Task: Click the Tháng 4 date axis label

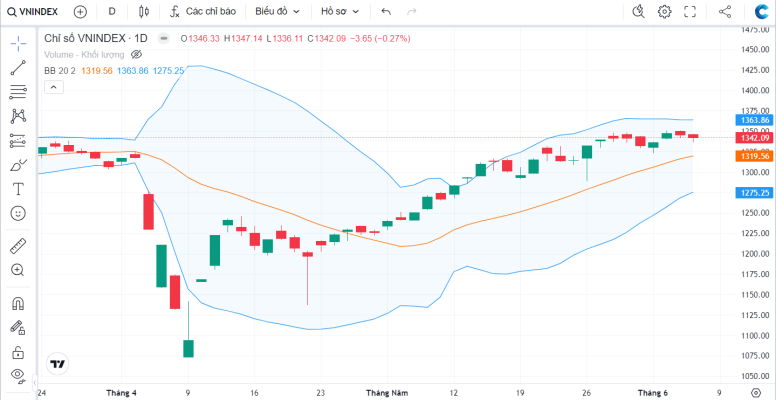Action: (x=122, y=393)
